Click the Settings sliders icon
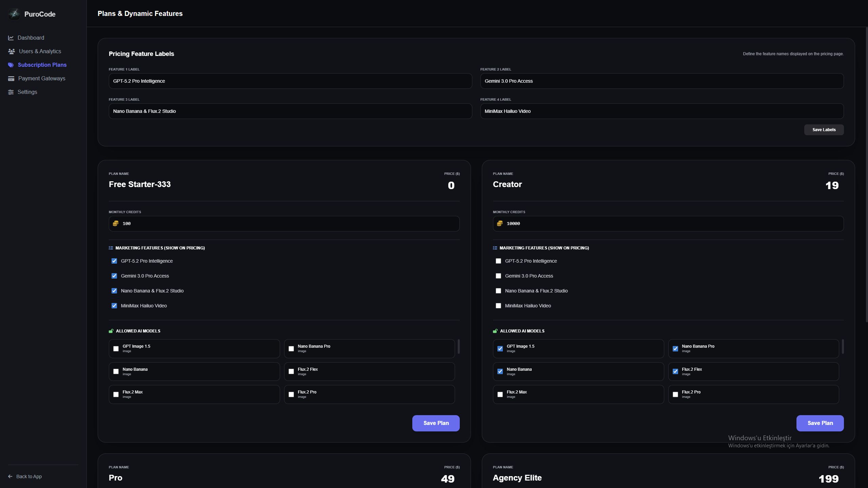This screenshot has height=488, width=868. coord(11,92)
